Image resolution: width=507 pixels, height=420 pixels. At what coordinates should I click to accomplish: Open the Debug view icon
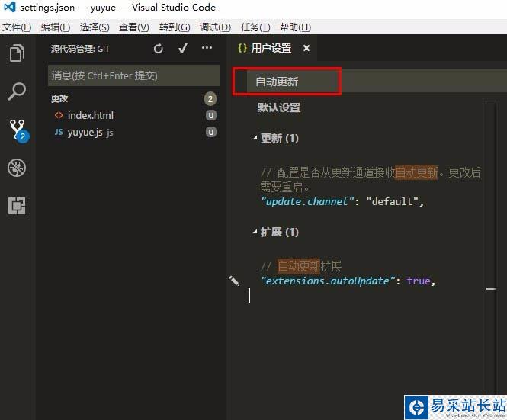(17, 168)
